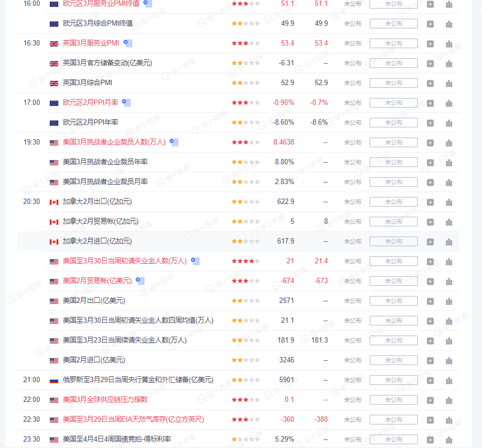Click plus icon for 英国3月综合PMI
This screenshot has height=448, width=482.
click(430, 83)
